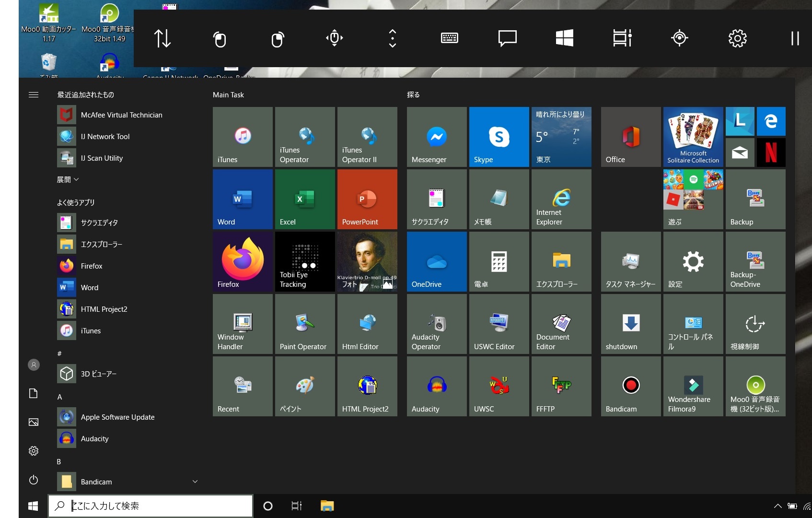
Task: Open Settings from the Start sidebar
Action: 34,451
